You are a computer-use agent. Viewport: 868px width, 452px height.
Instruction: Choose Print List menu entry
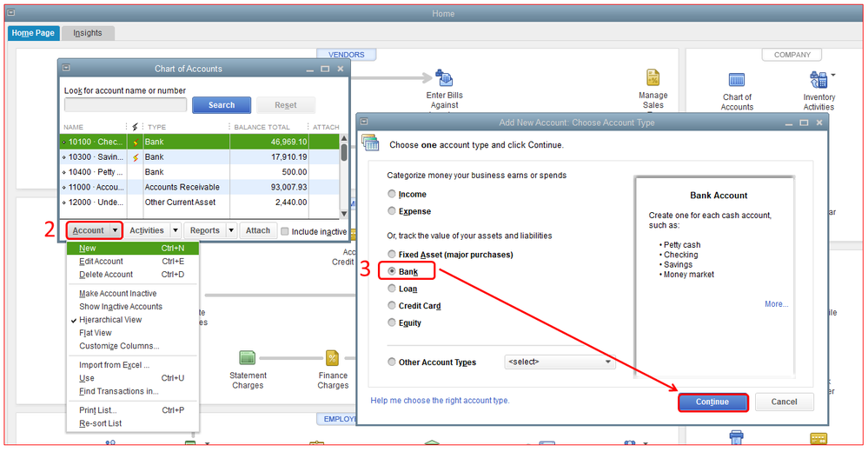pyautogui.click(x=132, y=410)
